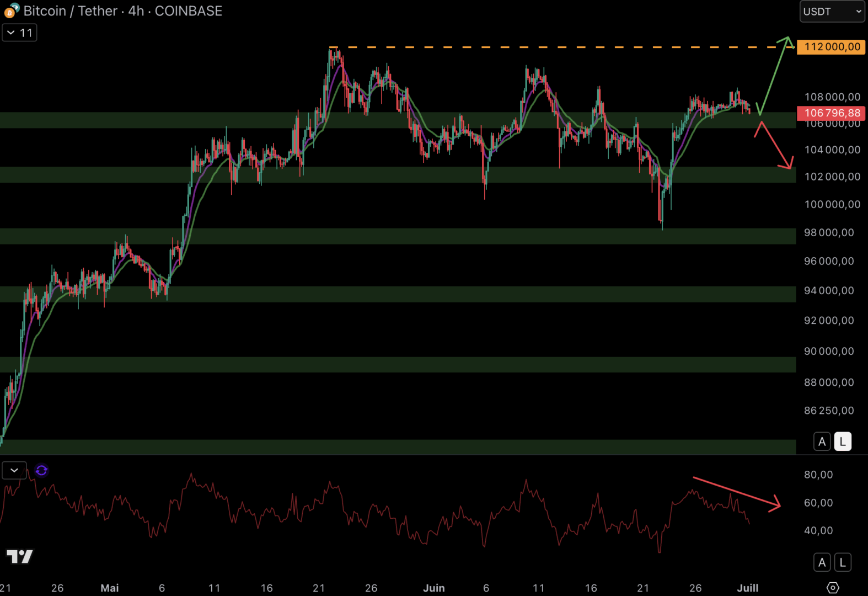This screenshot has width=868, height=596.
Task: Click COINBASE exchange name in title
Action: (x=189, y=11)
